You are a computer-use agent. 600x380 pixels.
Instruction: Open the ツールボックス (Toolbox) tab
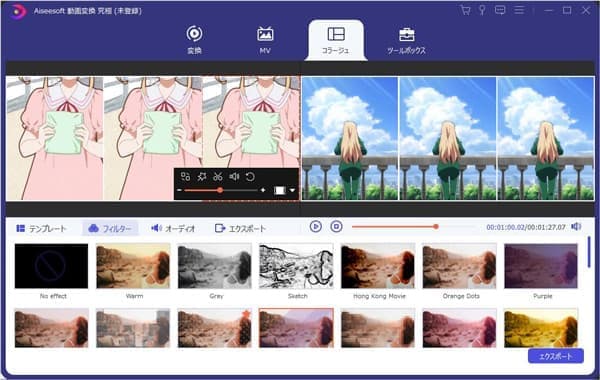point(406,40)
